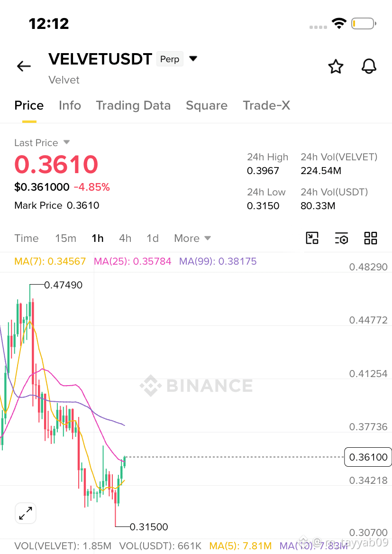Screen dimensions: 392x554
Task: Tap the 24h Vol(USDT) value 80.33M
Action: (318, 206)
